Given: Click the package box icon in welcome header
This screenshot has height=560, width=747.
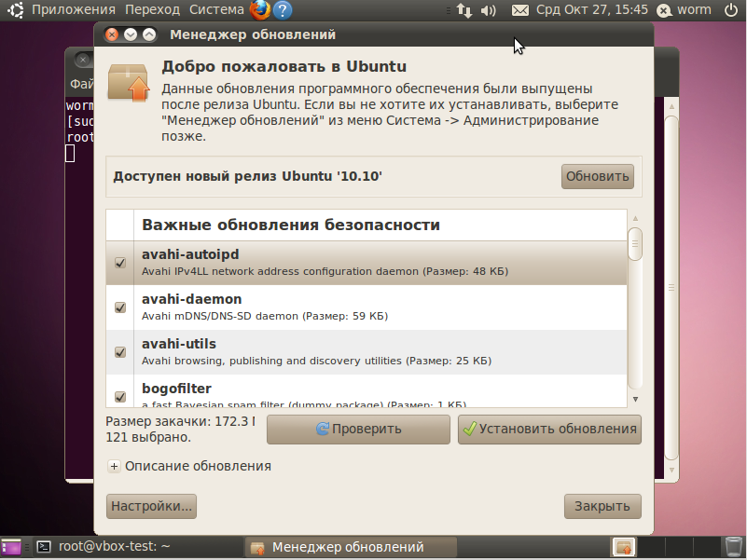Looking at the screenshot, I should 128,83.
